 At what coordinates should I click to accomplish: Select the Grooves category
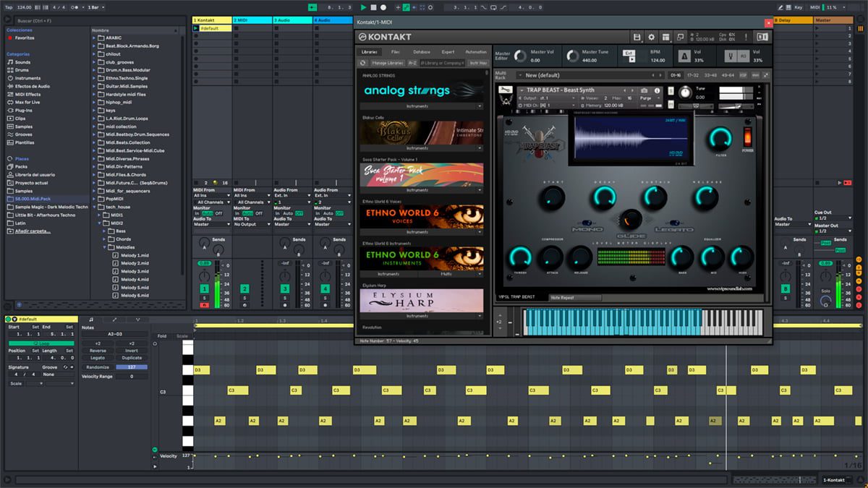point(24,134)
